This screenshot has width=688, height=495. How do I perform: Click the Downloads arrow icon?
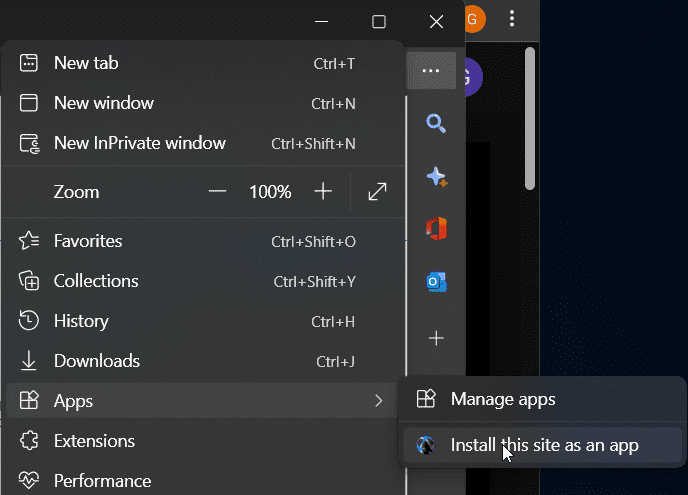(29, 361)
